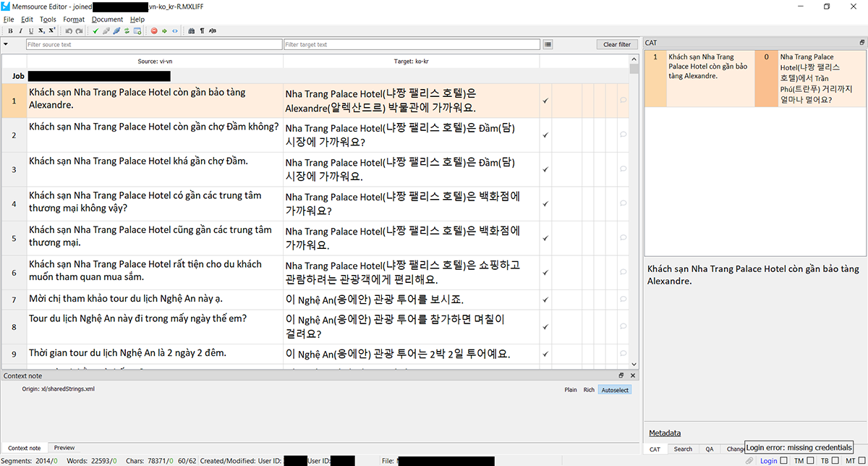The image size is (868, 466).
Task: Apply underline formatting from the toolbar
Action: click(31, 31)
